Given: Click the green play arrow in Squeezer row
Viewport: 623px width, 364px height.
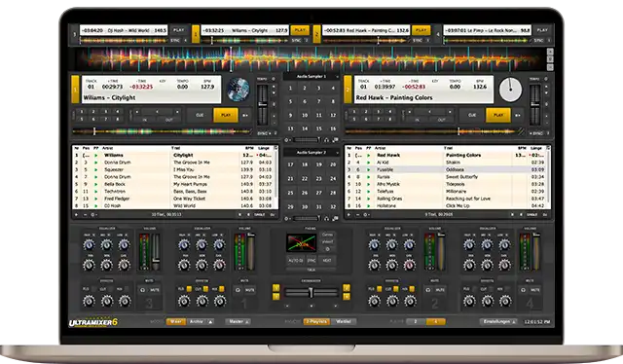Looking at the screenshot, I should 95,169.
